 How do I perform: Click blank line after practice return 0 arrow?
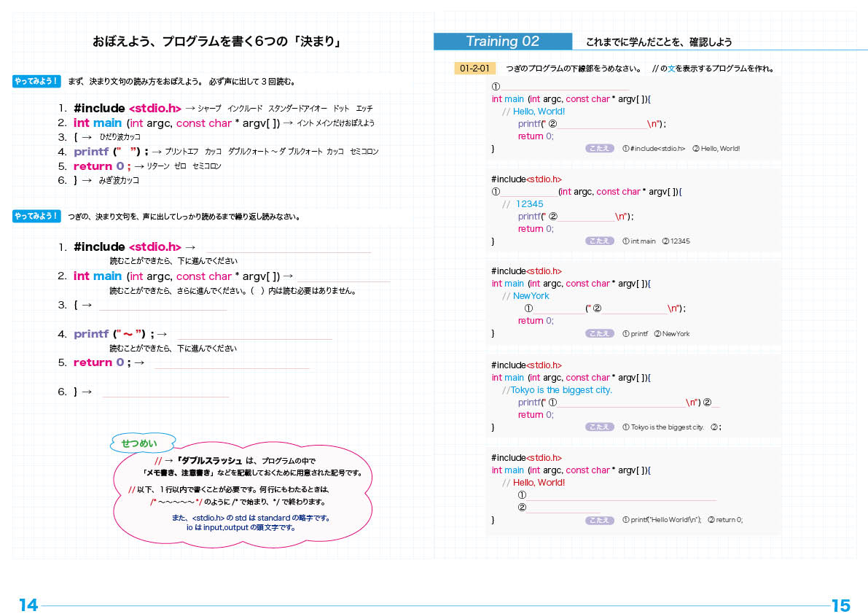point(232,364)
